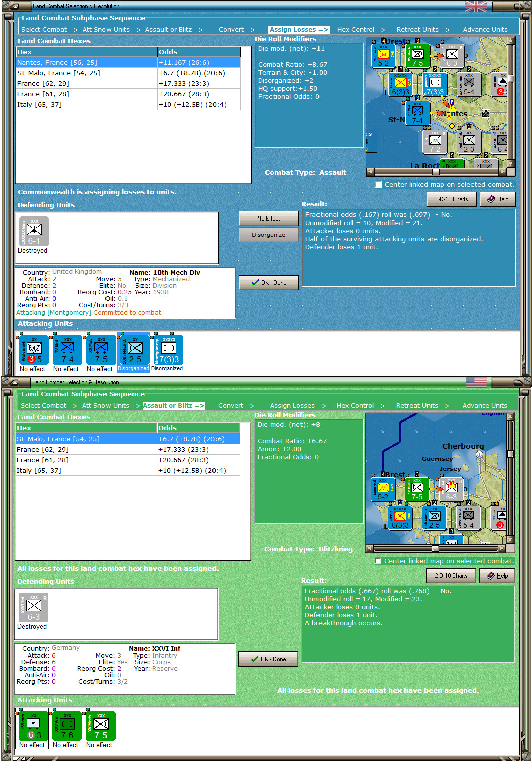This screenshot has height=761, width=532.
Task: Click 6(3)3 yellow HQ counter on blue window map
Action: tap(400, 85)
